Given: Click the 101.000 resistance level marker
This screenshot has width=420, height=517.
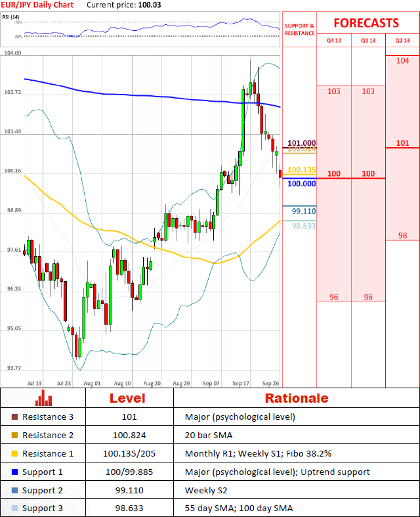Looking at the screenshot, I should [x=302, y=143].
